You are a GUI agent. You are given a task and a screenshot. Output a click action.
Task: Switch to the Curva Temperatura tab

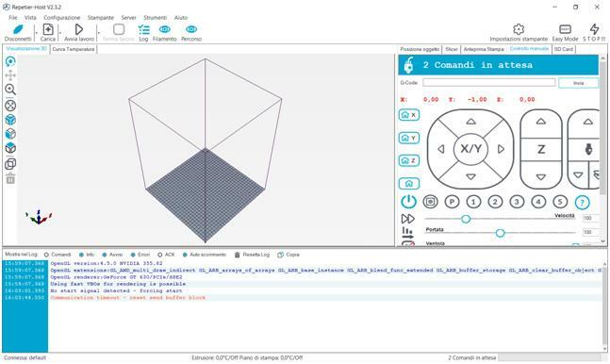point(74,49)
